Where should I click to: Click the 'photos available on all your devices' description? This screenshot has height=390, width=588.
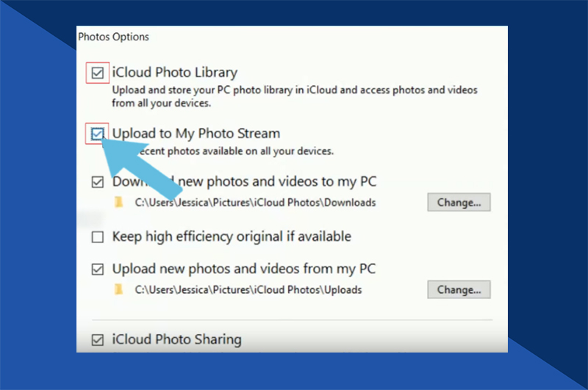235,151
